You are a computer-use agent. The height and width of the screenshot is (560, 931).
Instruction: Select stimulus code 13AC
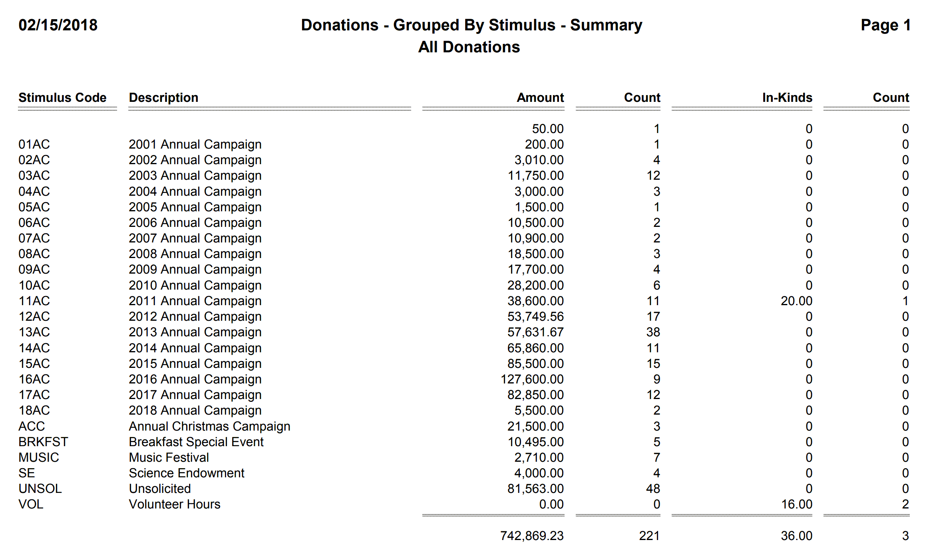[34, 332]
